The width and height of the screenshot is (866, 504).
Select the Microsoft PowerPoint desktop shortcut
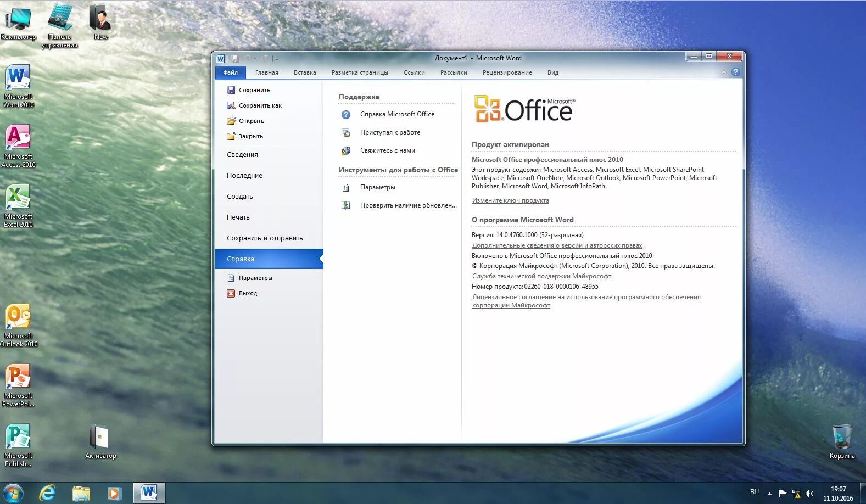[18, 385]
